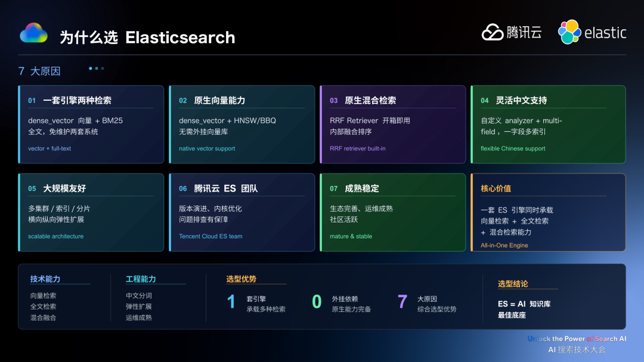Click the text 生态完善、运维成熟
The width and height of the screenshot is (644, 362).
(361, 209)
